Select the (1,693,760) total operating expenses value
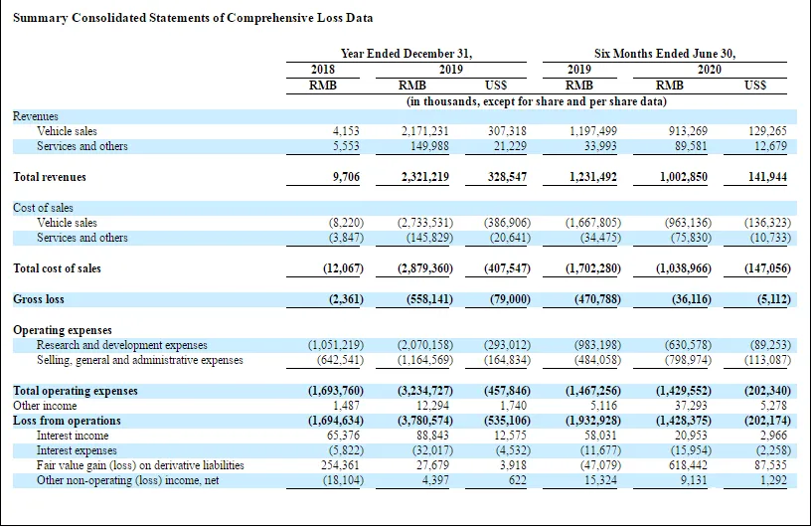812x527 pixels. coord(336,391)
